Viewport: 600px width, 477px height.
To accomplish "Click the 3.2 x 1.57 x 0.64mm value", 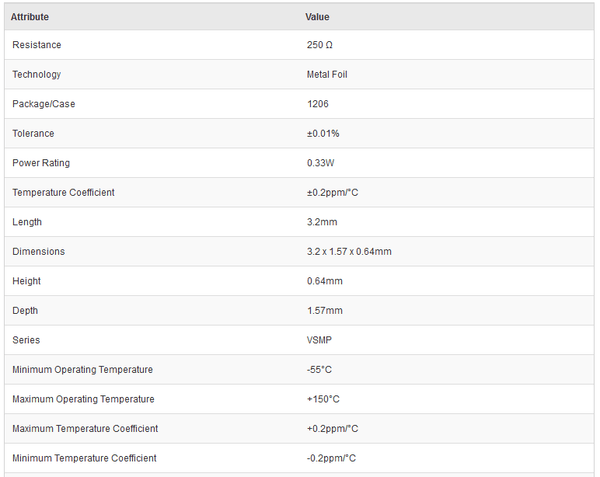I will click(x=349, y=252).
